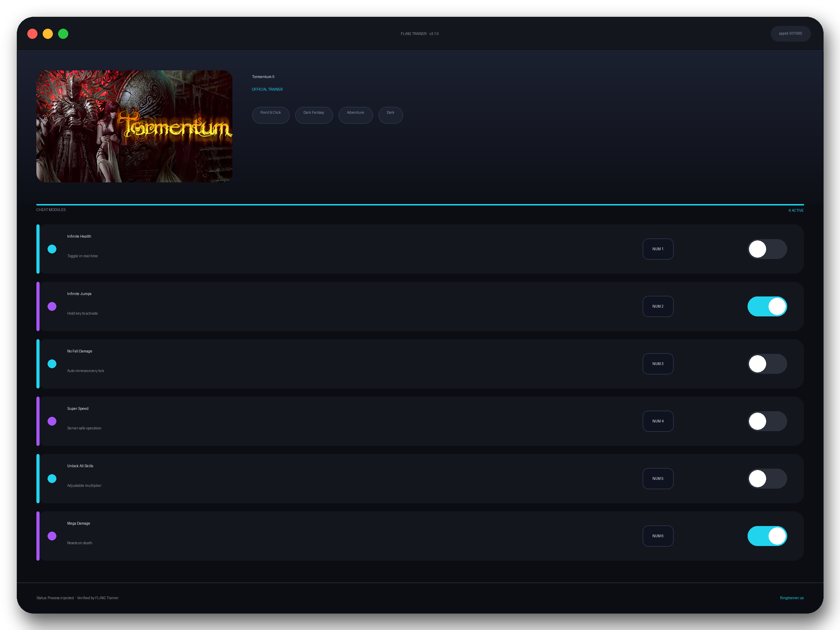Click the 6 ACTIVE counter
This screenshot has height=630, width=840.
point(796,210)
